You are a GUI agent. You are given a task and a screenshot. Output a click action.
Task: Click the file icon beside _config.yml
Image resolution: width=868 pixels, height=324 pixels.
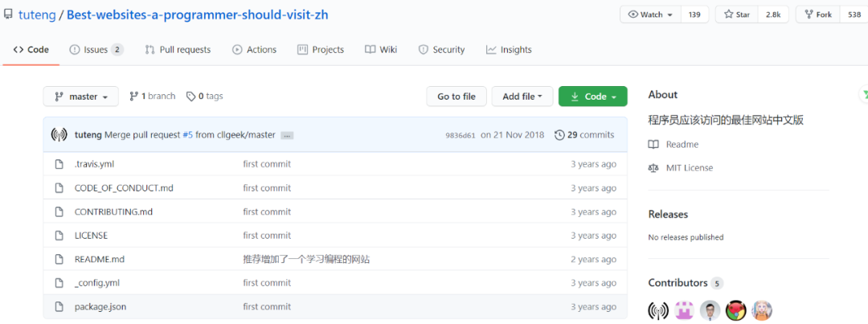[x=59, y=283]
